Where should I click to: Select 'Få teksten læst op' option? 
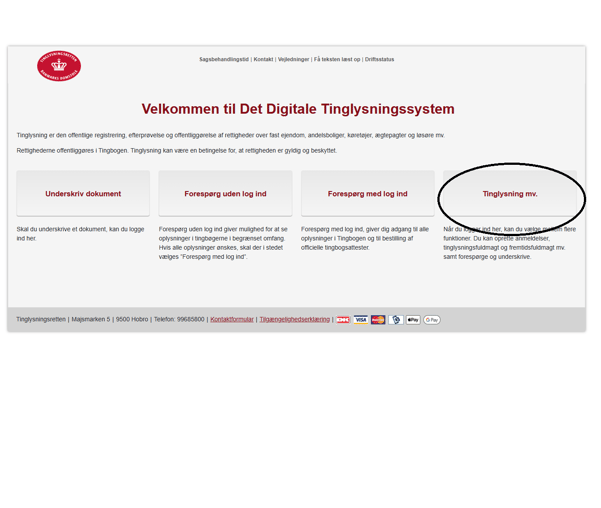[337, 60]
